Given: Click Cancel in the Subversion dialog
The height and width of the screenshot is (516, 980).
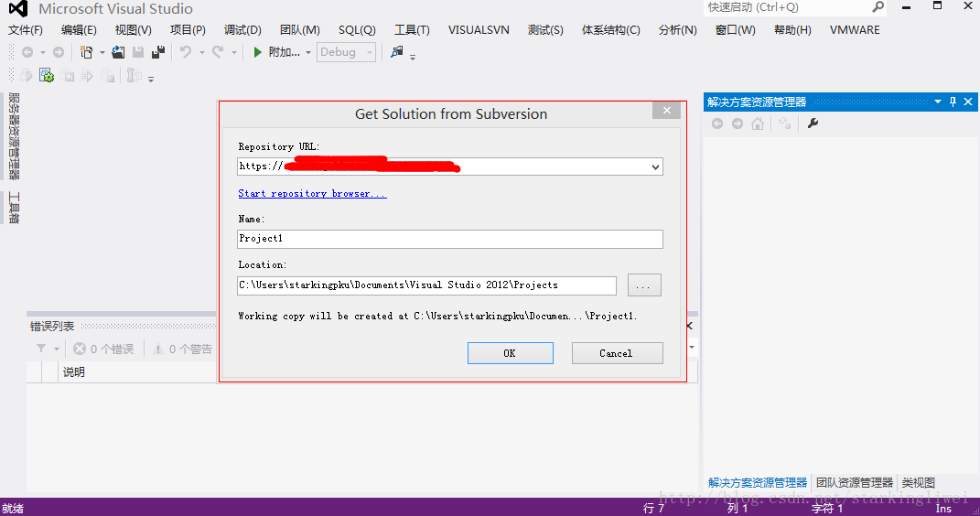Looking at the screenshot, I should (617, 353).
